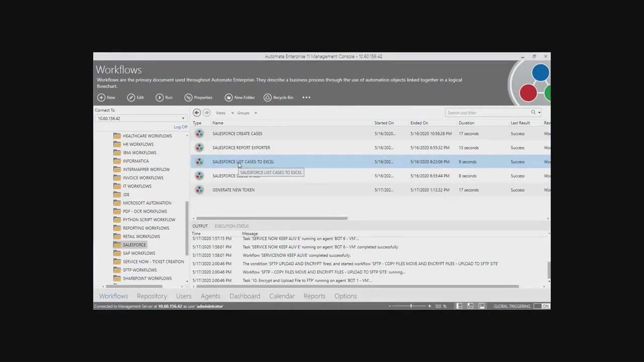Switch to the Calendar tab
The image size is (644, 362).
click(x=282, y=296)
